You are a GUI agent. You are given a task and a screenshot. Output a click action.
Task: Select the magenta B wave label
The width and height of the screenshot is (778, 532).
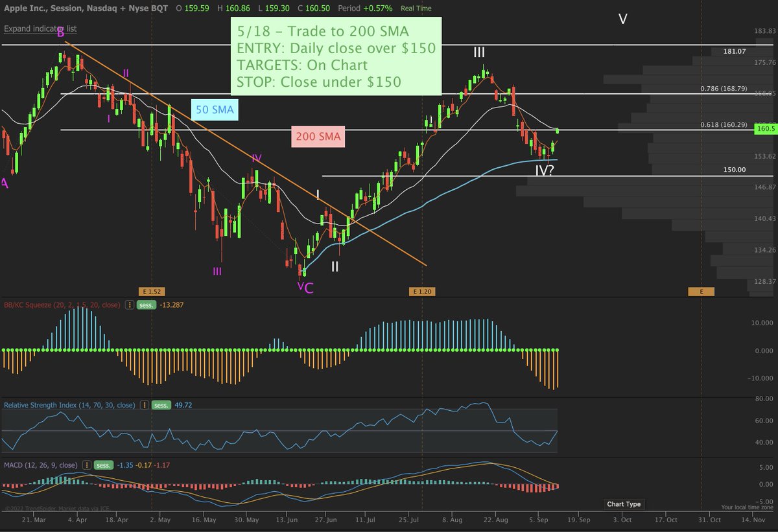(60, 32)
